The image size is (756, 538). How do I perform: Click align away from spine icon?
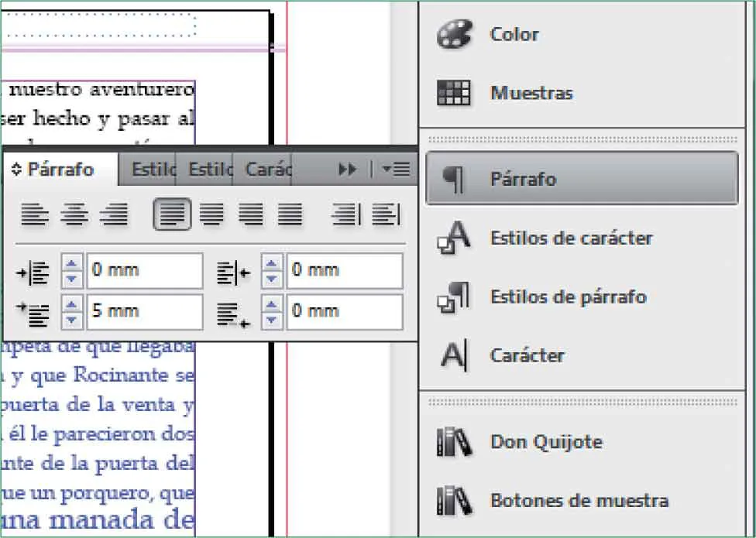385,214
